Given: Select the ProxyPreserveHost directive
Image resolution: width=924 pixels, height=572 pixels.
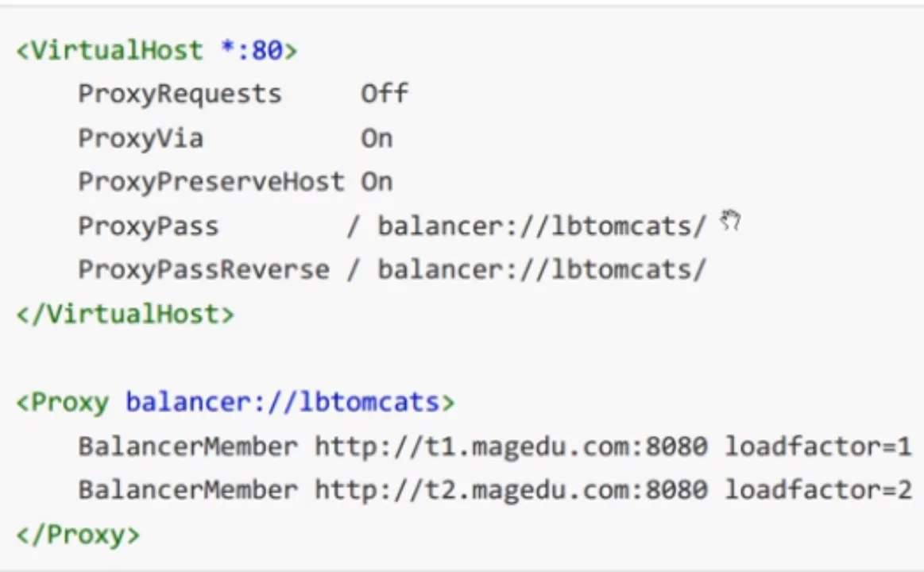Looking at the screenshot, I should [x=211, y=182].
